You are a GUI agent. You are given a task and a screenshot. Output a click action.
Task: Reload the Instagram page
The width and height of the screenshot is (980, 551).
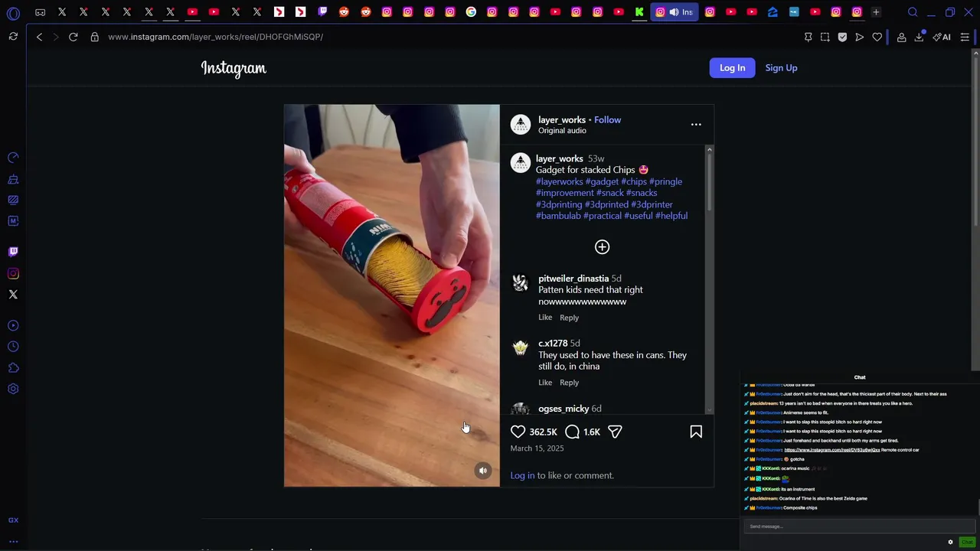tap(73, 37)
